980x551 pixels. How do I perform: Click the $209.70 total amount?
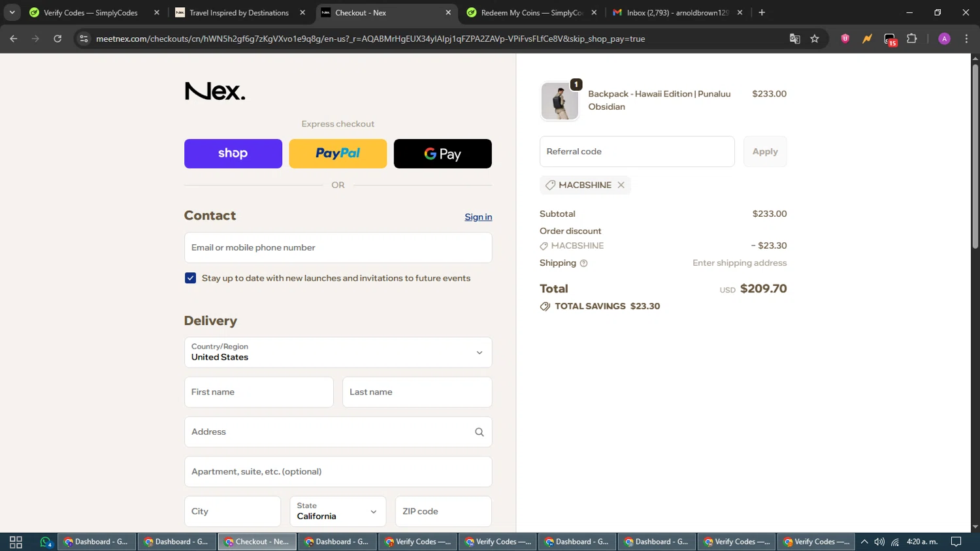click(763, 289)
